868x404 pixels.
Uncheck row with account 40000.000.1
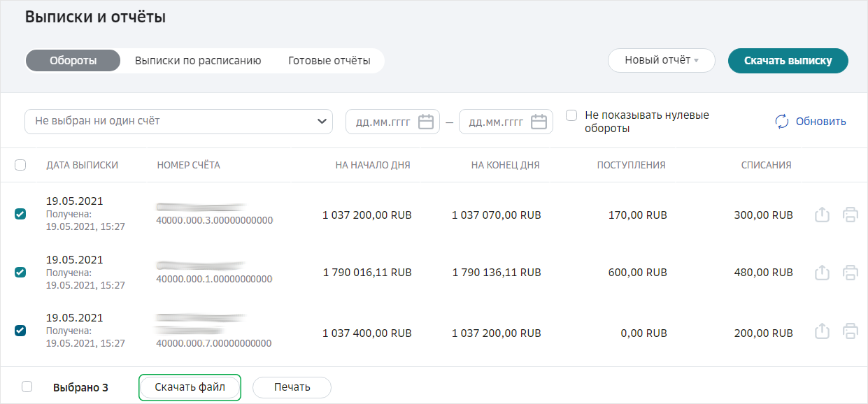(20, 273)
